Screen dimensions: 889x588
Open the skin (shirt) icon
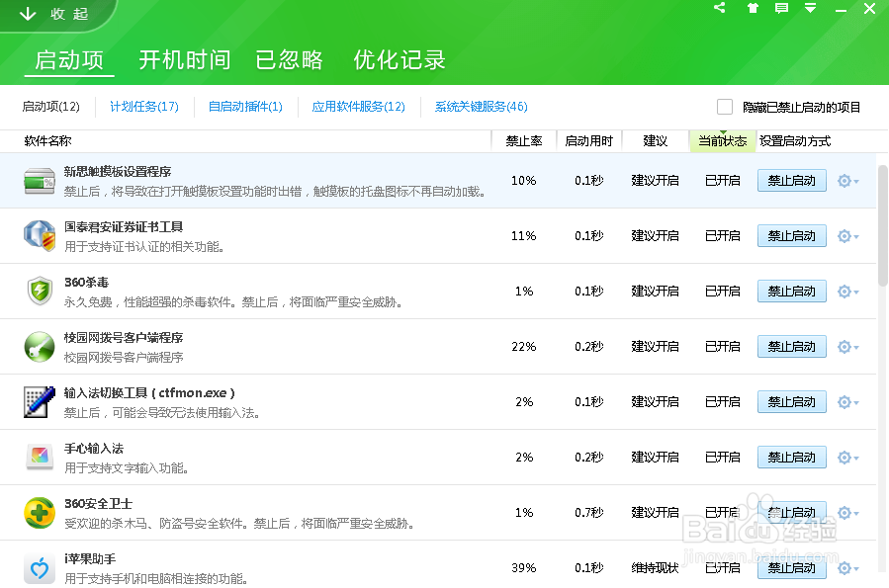click(x=752, y=9)
